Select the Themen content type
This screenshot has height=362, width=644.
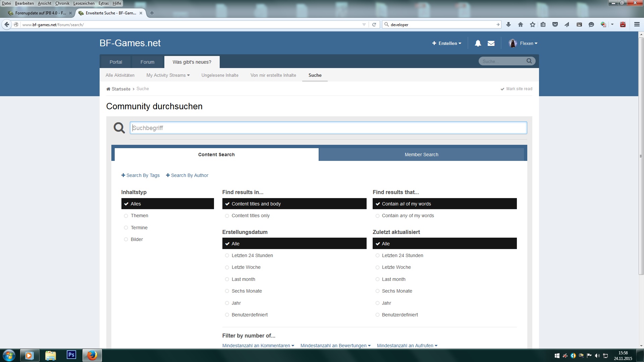point(139,216)
